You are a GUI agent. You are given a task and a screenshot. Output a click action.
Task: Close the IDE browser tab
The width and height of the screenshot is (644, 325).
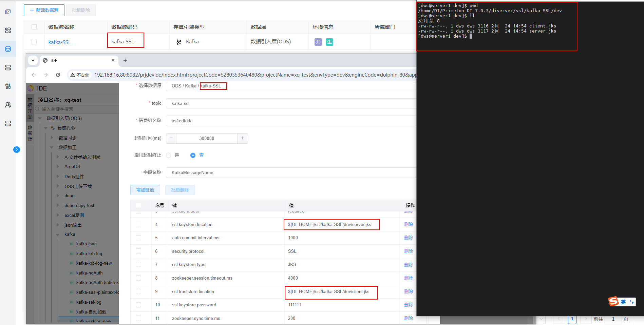(x=113, y=60)
